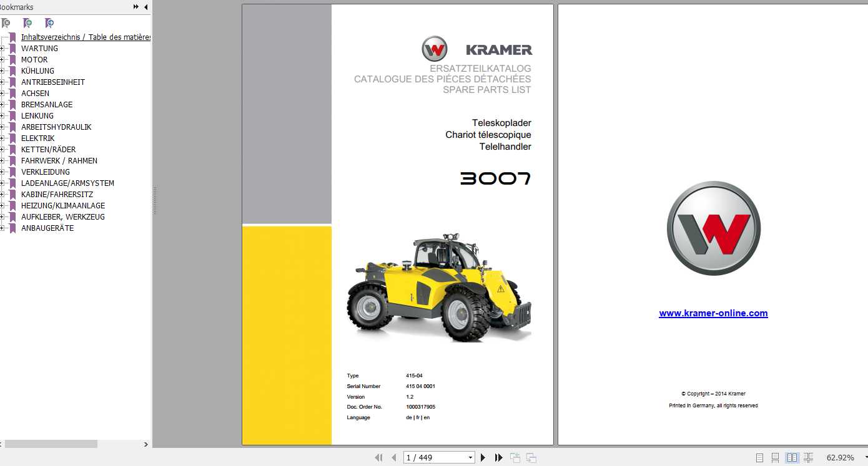Select the VERKLEIDUNG bookmark

pyautogui.click(x=46, y=172)
